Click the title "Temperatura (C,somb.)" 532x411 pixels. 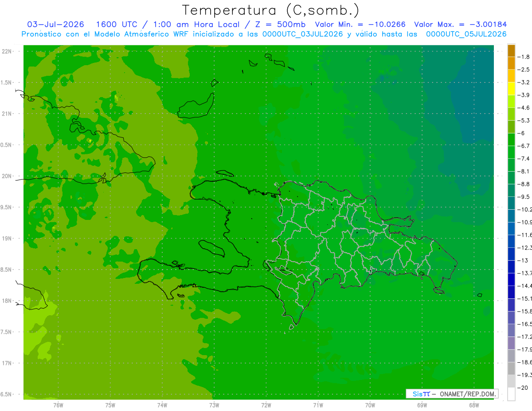(x=271, y=11)
